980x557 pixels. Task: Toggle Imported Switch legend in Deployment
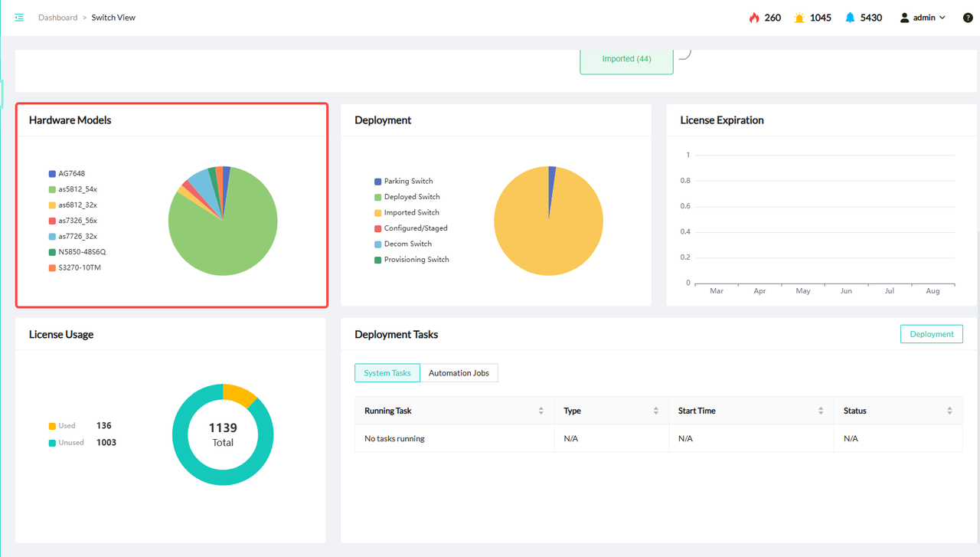[411, 213]
